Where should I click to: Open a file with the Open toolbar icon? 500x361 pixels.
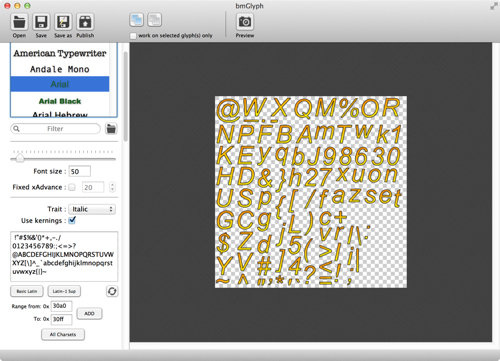(x=19, y=22)
